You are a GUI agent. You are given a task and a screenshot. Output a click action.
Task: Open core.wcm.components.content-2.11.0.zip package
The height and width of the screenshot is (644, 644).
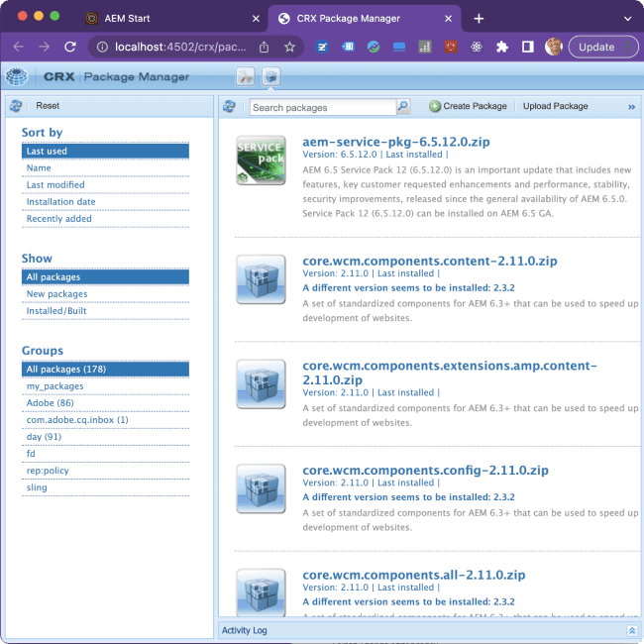(430, 261)
